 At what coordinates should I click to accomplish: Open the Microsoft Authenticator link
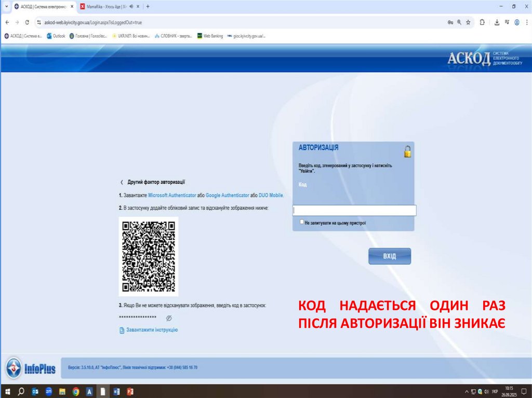point(172,195)
